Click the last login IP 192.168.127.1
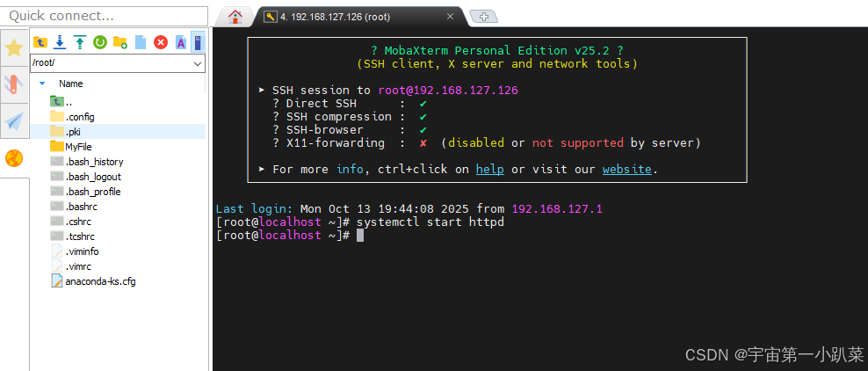The height and width of the screenshot is (371, 868). pyautogui.click(x=557, y=209)
